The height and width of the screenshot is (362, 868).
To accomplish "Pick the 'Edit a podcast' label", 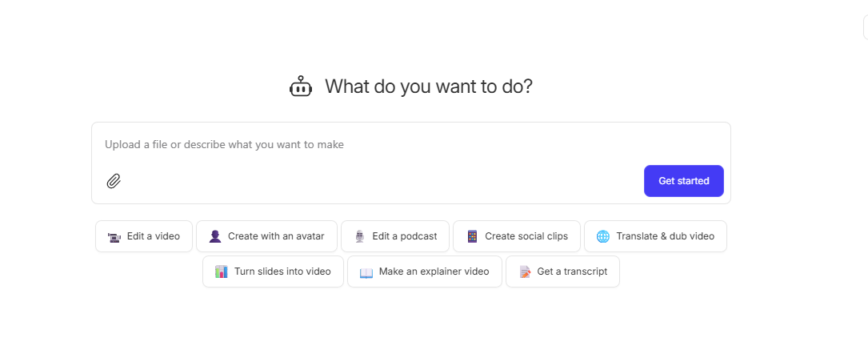I will pos(405,236).
